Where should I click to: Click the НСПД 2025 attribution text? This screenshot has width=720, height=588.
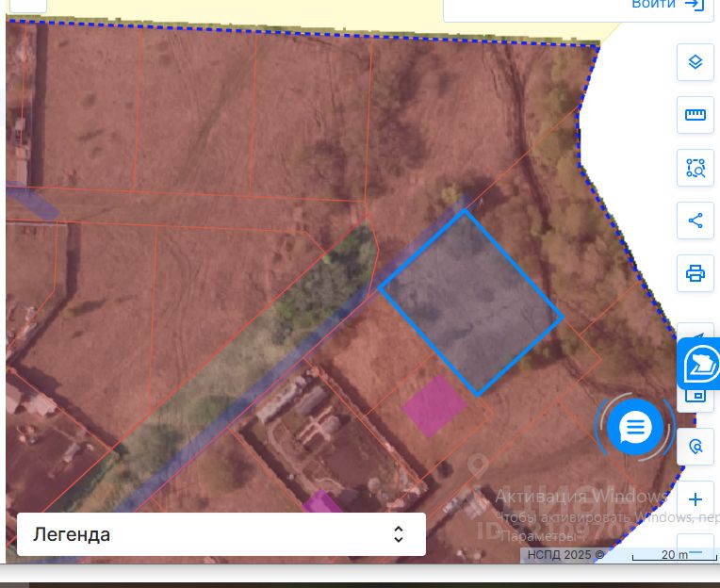pos(565,554)
